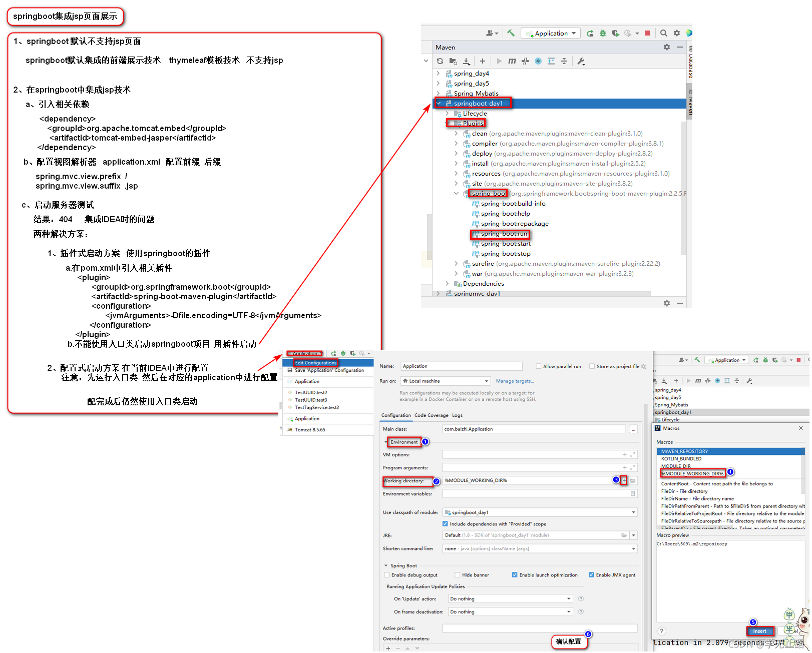Toggle Include dependencies with Provided scope checkbox
812x653 pixels.
pos(445,524)
